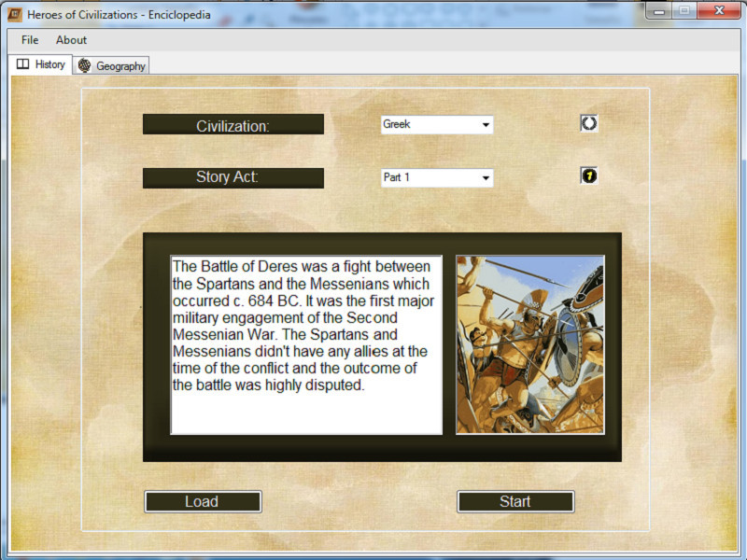Open the Civilization dropdown showing Greek
747x560 pixels.
pos(437,124)
